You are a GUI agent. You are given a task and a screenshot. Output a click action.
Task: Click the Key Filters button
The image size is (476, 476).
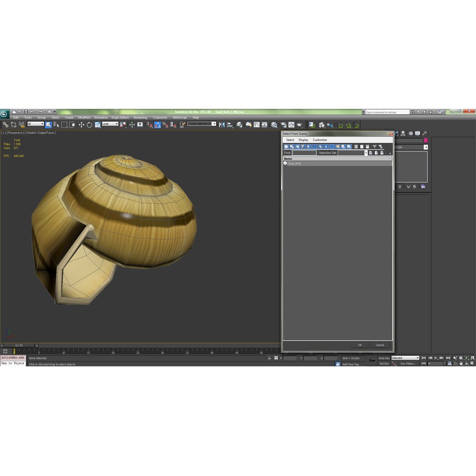408,364
